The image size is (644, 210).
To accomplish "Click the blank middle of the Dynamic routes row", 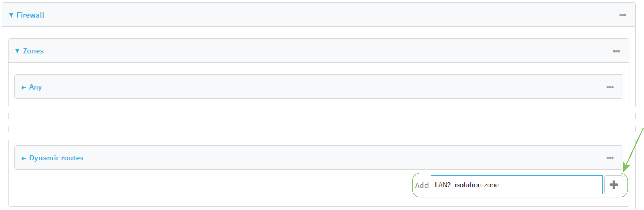I will click(x=317, y=158).
